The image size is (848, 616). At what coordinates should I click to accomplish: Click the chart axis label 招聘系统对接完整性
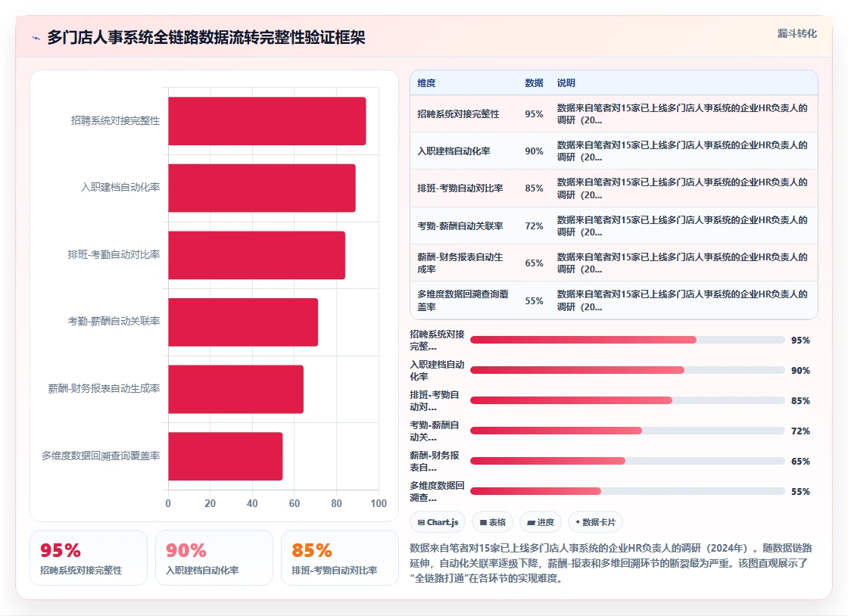point(115,120)
